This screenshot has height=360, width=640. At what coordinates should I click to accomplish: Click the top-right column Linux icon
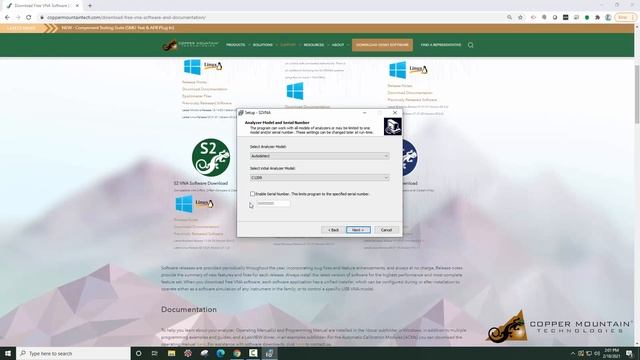(x=418, y=69)
